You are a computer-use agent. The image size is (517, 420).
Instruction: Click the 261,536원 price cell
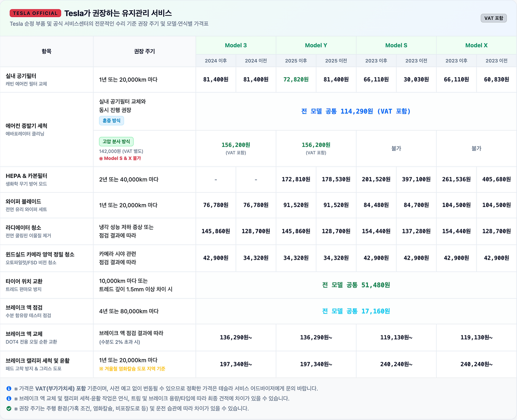pyautogui.click(x=457, y=179)
